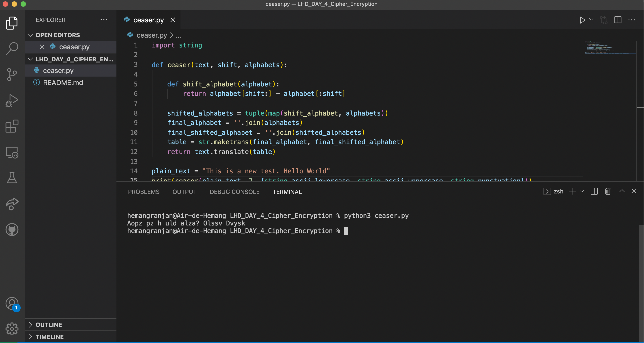This screenshot has width=644, height=343.
Task: Open the run options dropdown arrow
Action: click(x=591, y=19)
